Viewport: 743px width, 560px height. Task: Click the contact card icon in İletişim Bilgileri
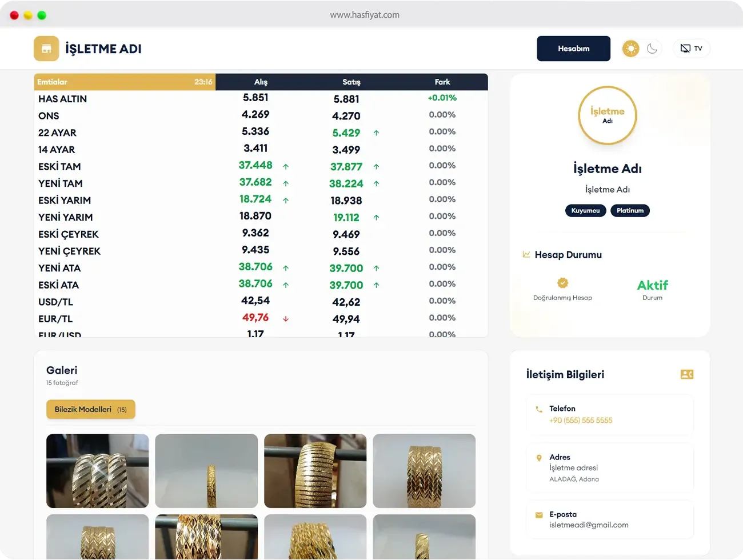click(687, 374)
